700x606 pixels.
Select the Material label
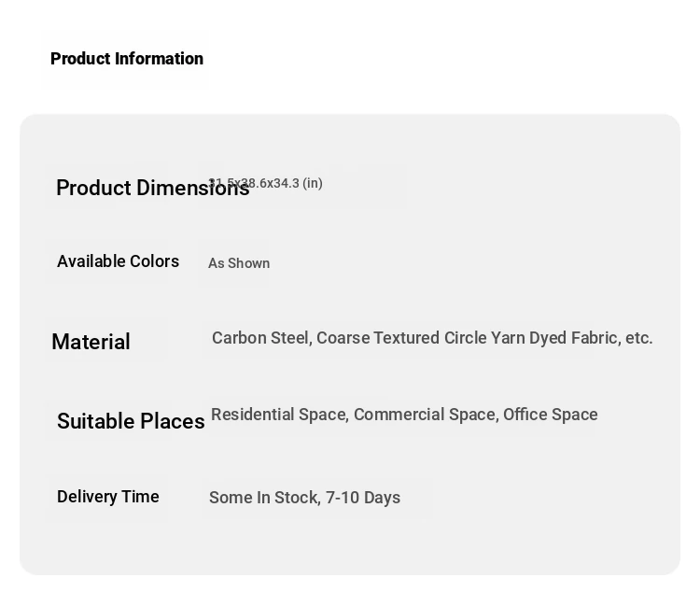pyautogui.click(x=91, y=342)
